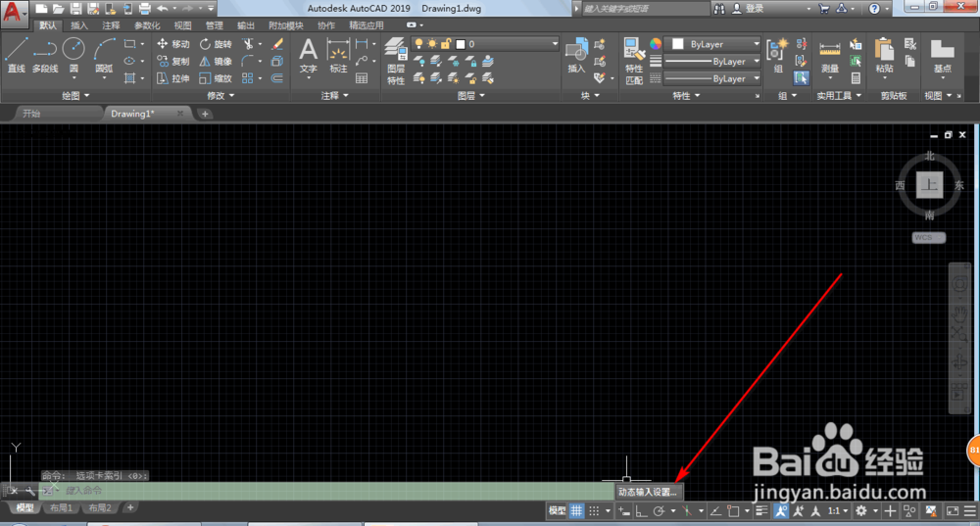Click the 测量 (Measure) tool
Image resolution: width=980 pixels, height=526 pixels.
[x=829, y=55]
